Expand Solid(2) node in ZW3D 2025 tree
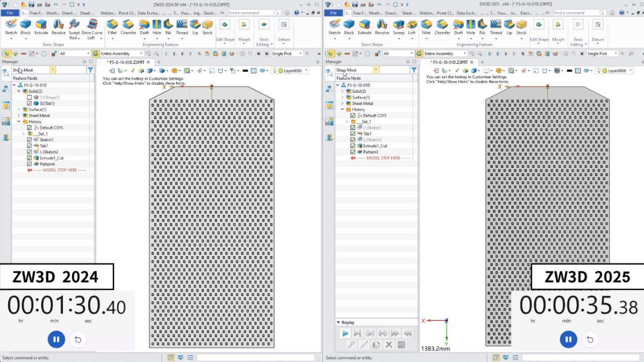 tap(343, 91)
